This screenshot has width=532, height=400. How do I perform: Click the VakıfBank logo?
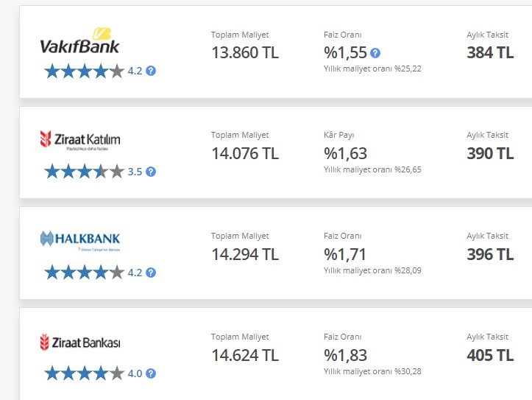[x=80, y=41]
